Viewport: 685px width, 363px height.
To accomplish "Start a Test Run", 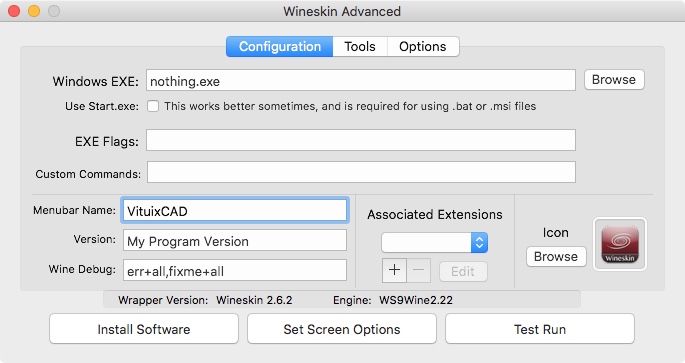I will coord(540,329).
